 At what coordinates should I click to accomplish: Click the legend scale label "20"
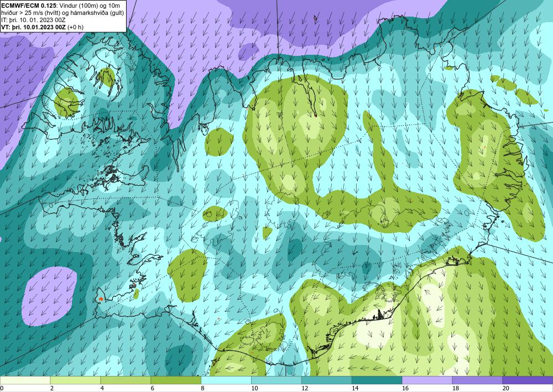(x=506, y=389)
